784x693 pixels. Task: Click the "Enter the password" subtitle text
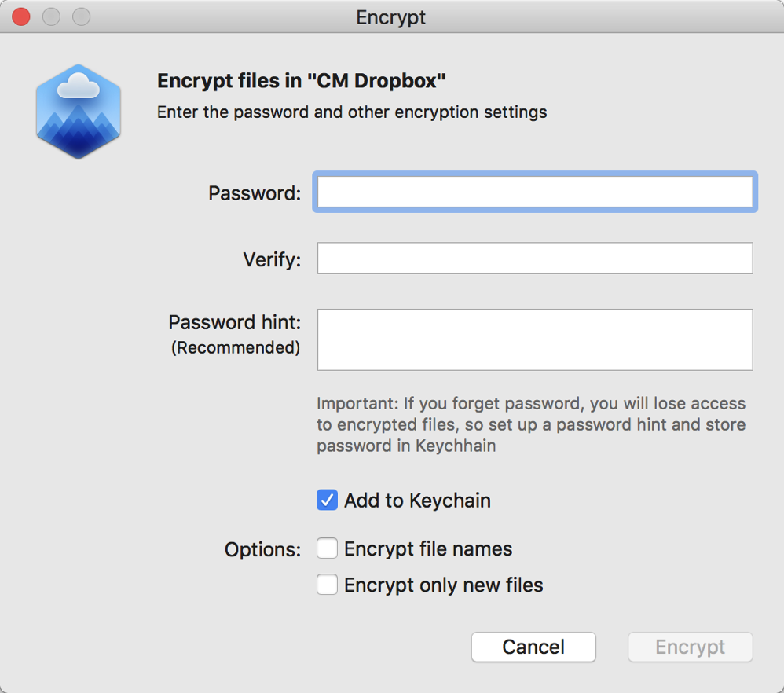click(352, 112)
